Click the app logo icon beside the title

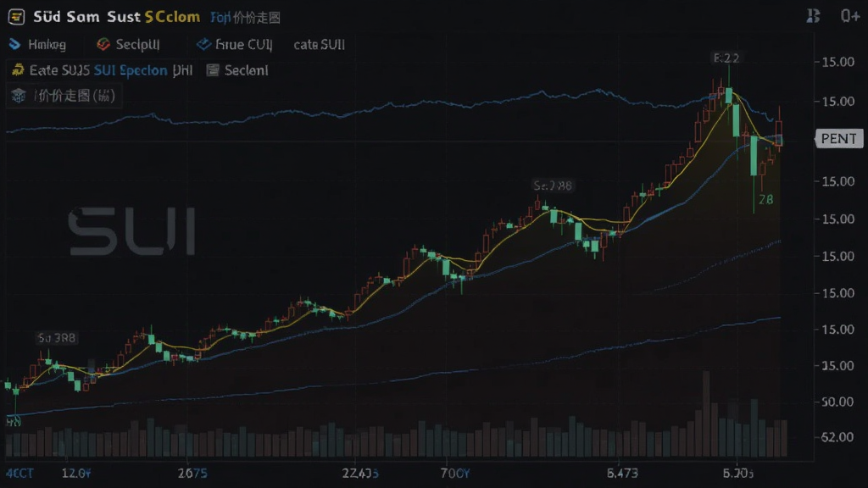point(17,17)
